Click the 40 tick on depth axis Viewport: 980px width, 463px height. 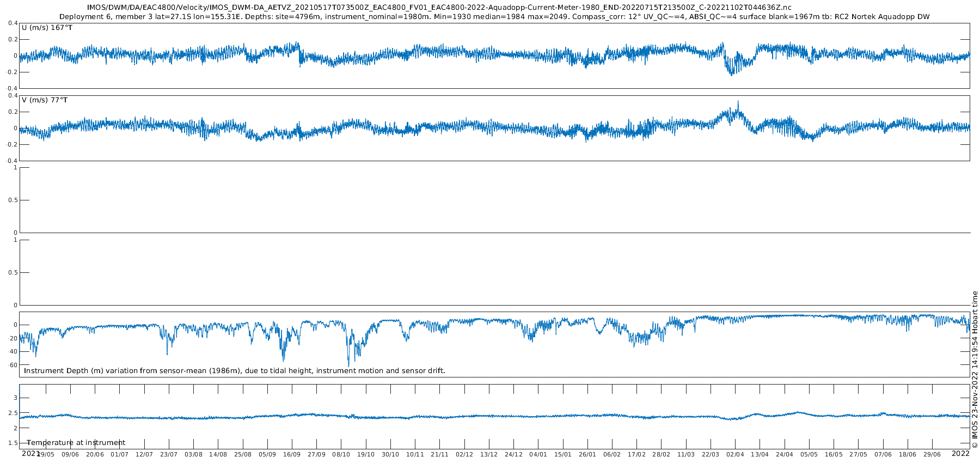coord(14,351)
